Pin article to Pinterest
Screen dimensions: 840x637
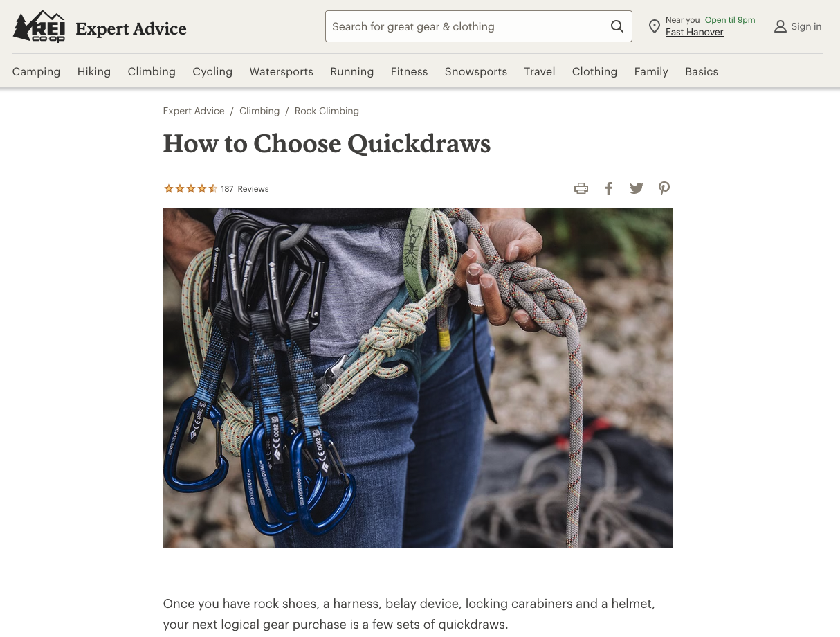(664, 188)
